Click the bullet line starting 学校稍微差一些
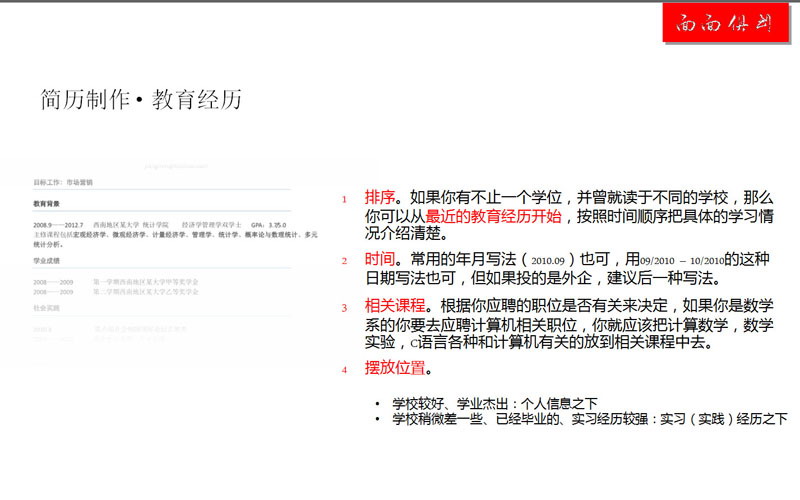800x500 pixels. click(589, 419)
